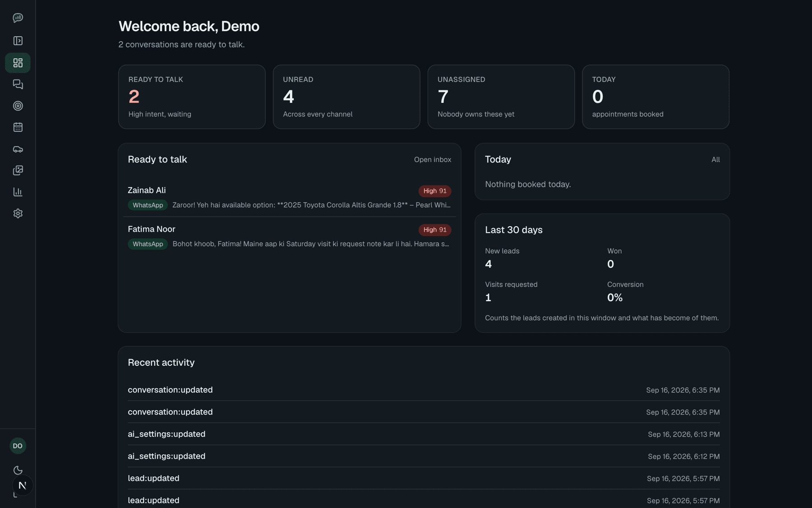Select the ai_settings:updated entry from 6:12 PM
This screenshot has height=508, width=812.
(424, 456)
